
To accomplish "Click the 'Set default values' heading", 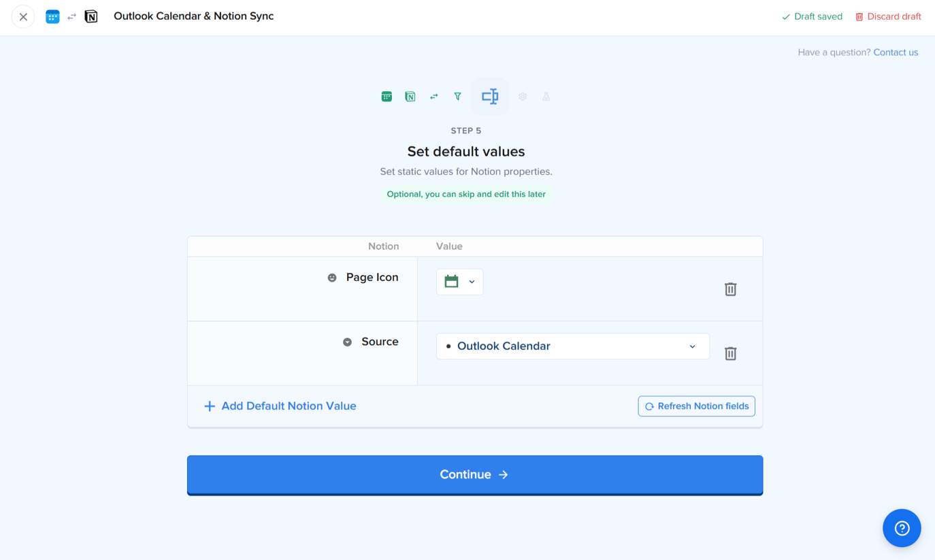I will [x=466, y=152].
